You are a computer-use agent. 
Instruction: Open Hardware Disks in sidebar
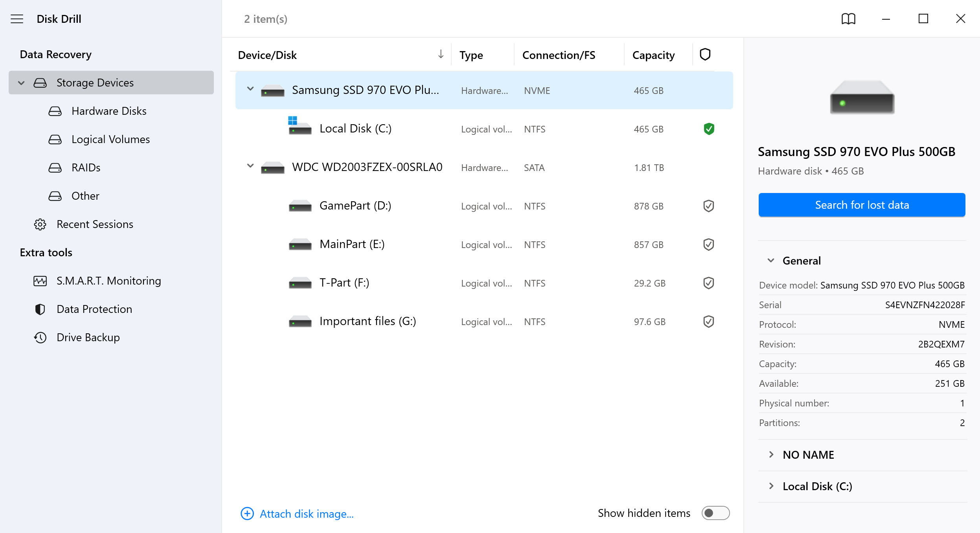pyautogui.click(x=109, y=111)
